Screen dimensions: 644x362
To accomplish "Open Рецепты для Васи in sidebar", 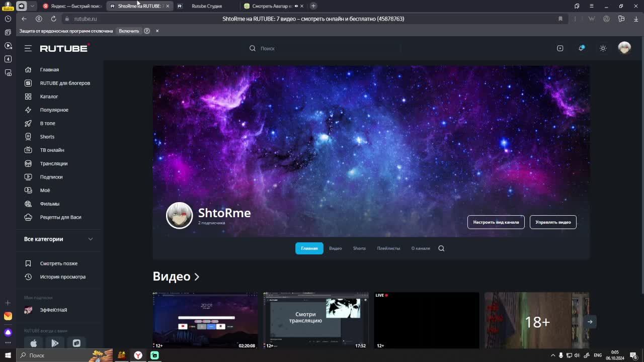I will (60, 217).
